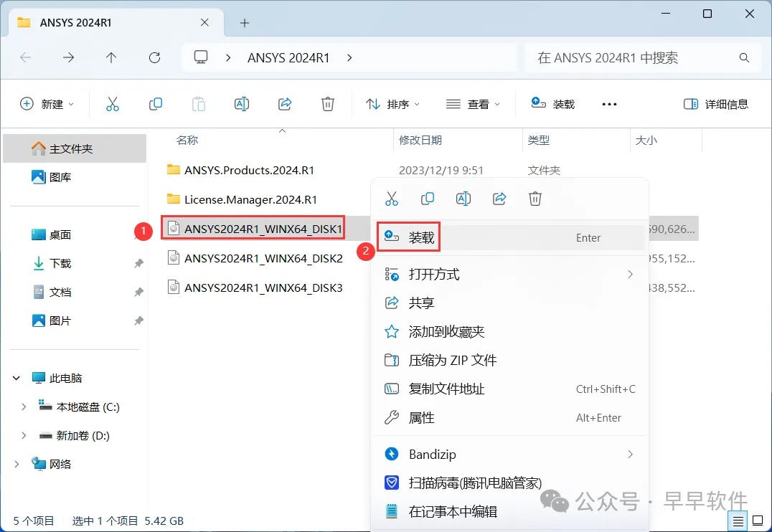772x532 pixels.
Task: Open the 新建 dropdown
Action: click(x=47, y=104)
